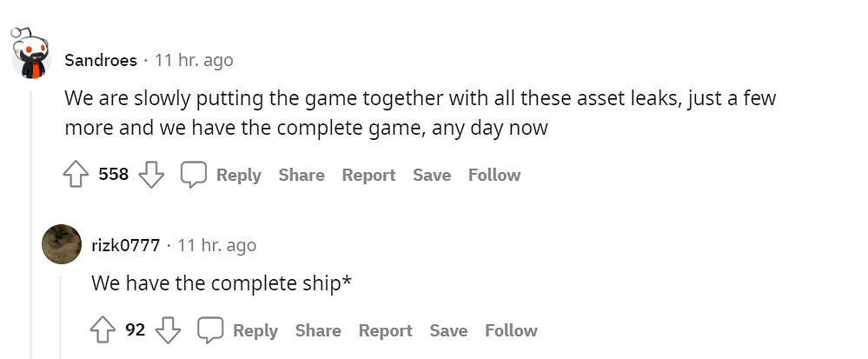The width and height of the screenshot is (868, 359).
Task: Downvote rizk0777's reply
Action: (168, 330)
